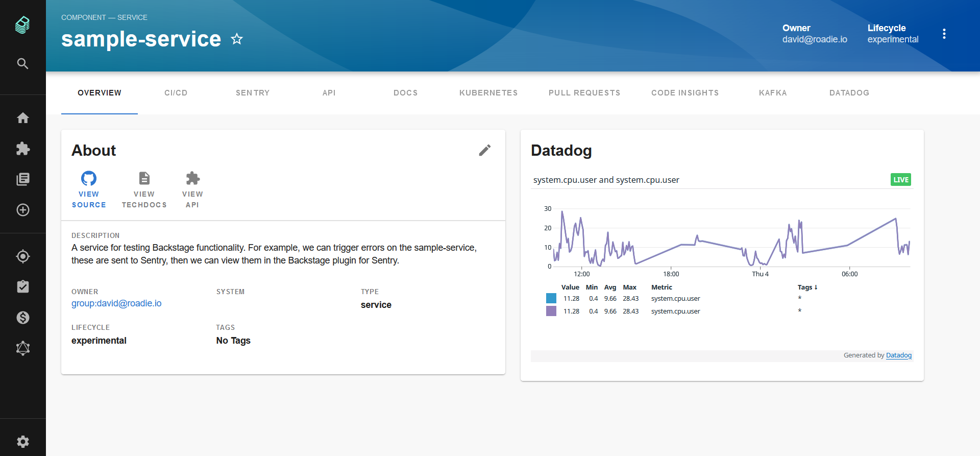This screenshot has height=456, width=980.
Task: Open the GraphiQL icon in sidebar
Action: pyautogui.click(x=22, y=348)
